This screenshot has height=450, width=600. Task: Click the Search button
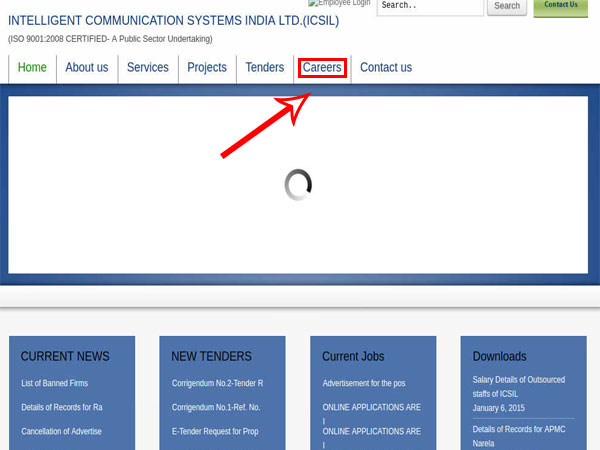click(507, 7)
